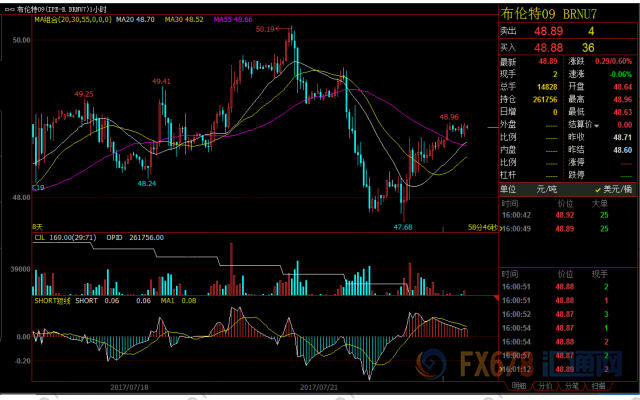Select the 16:00:49 large-order row
Screen dimensions: 640x400
coord(567,229)
